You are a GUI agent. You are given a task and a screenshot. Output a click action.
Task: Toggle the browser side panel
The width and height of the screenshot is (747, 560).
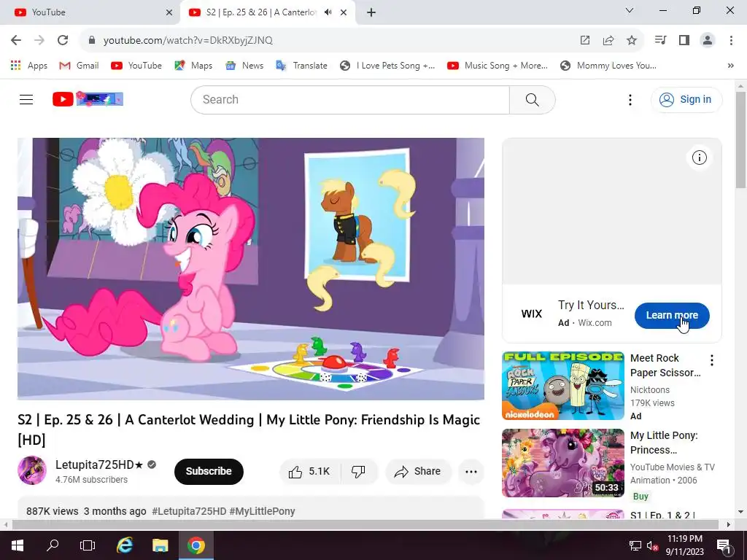click(684, 40)
